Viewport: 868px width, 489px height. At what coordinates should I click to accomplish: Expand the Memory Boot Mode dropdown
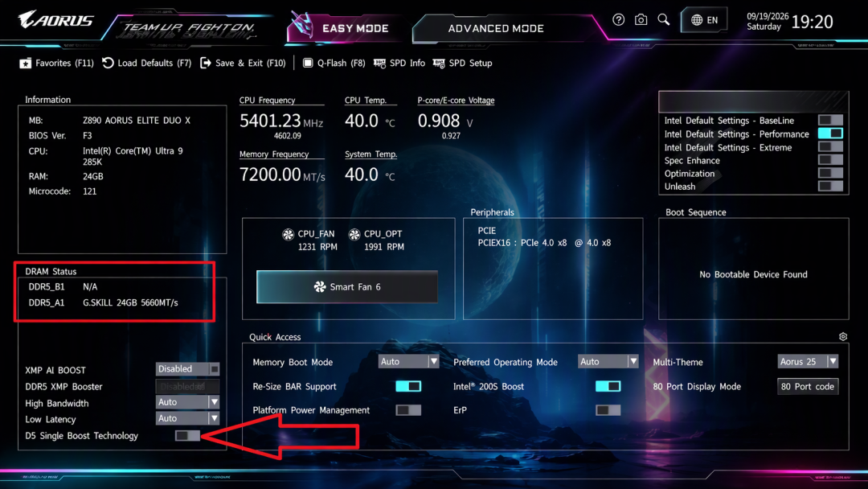coord(409,362)
